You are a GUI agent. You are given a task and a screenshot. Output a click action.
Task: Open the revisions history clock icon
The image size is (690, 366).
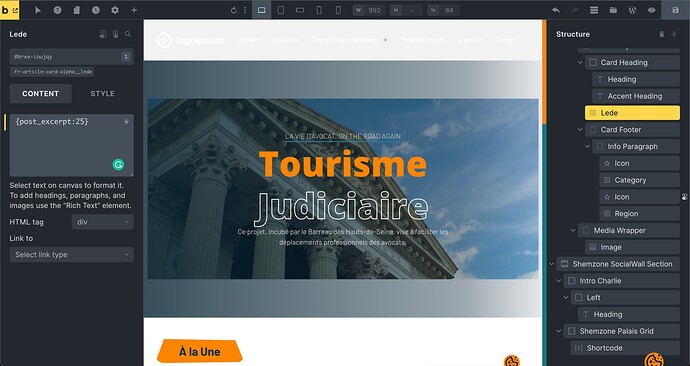95,10
